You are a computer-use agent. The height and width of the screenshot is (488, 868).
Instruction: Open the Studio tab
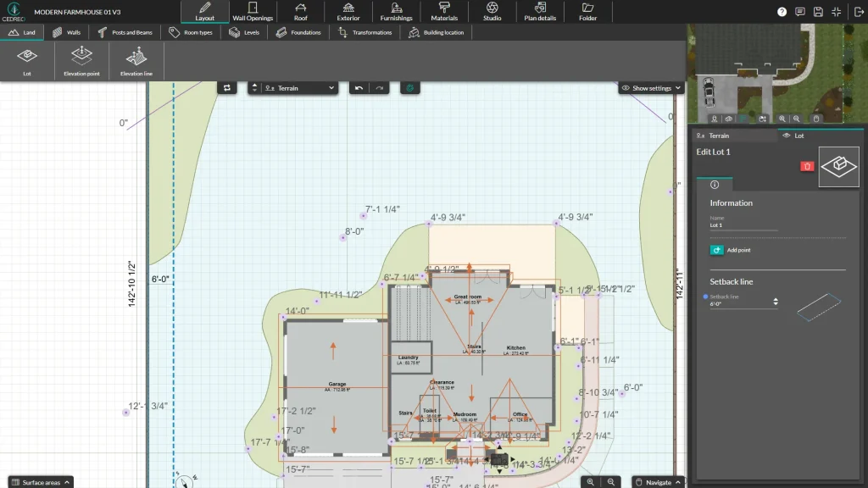point(492,12)
